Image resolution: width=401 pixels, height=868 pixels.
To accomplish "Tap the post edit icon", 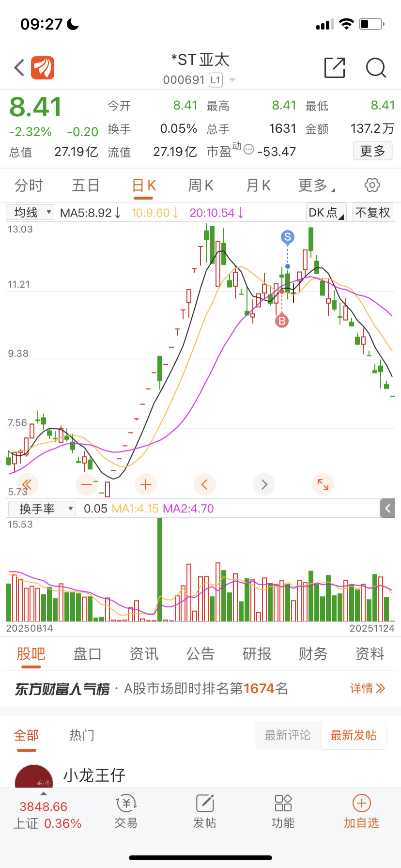I will click(x=205, y=803).
